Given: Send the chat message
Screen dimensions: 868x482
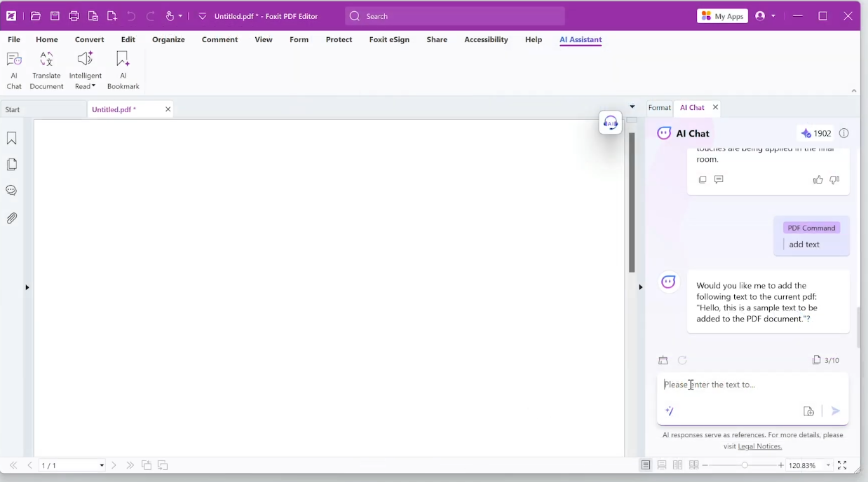Looking at the screenshot, I should [835, 411].
